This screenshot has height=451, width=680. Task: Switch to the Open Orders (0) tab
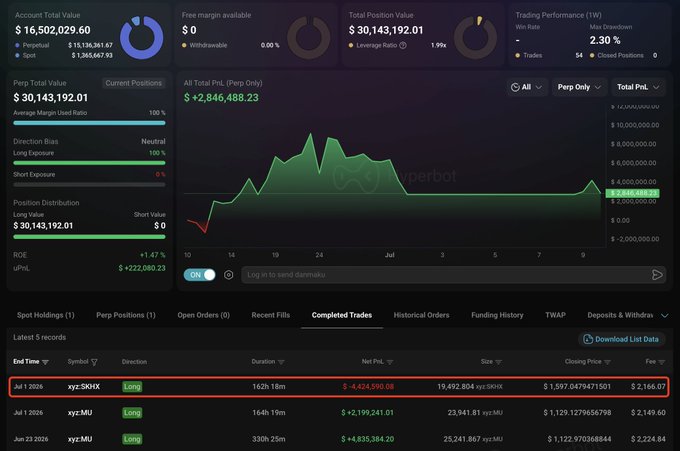[x=203, y=315]
